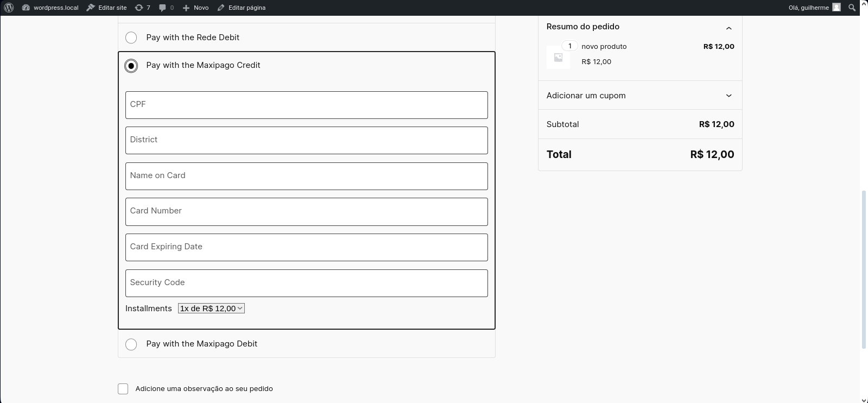Click the Editar site brush icon
The width and height of the screenshot is (868, 403).
pyautogui.click(x=91, y=8)
